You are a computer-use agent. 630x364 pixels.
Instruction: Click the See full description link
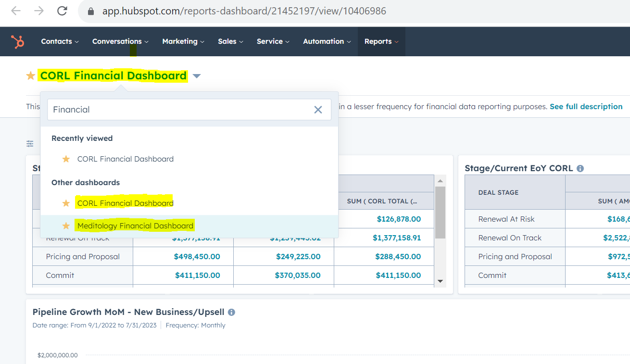point(586,107)
